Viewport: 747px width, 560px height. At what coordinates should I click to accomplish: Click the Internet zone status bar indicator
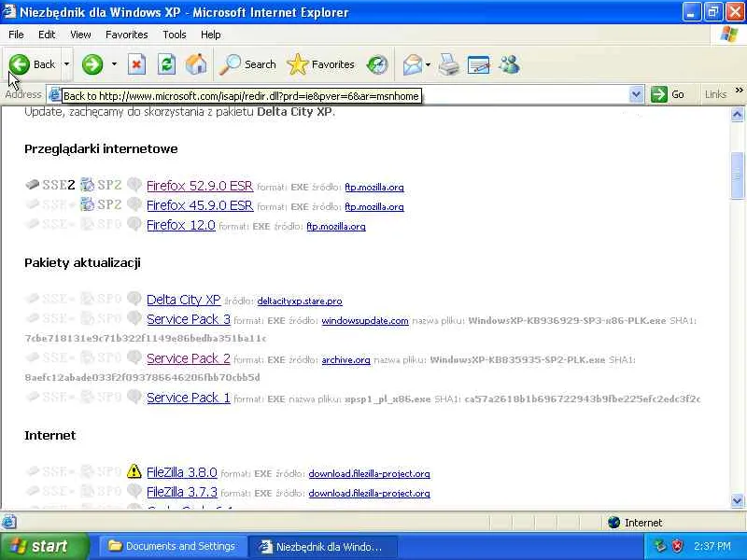pos(635,523)
